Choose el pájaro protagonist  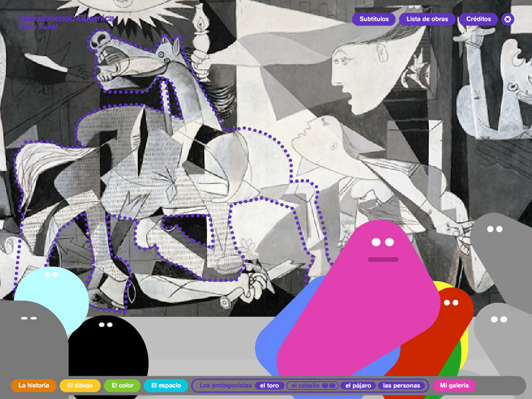[x=359, y=386]
